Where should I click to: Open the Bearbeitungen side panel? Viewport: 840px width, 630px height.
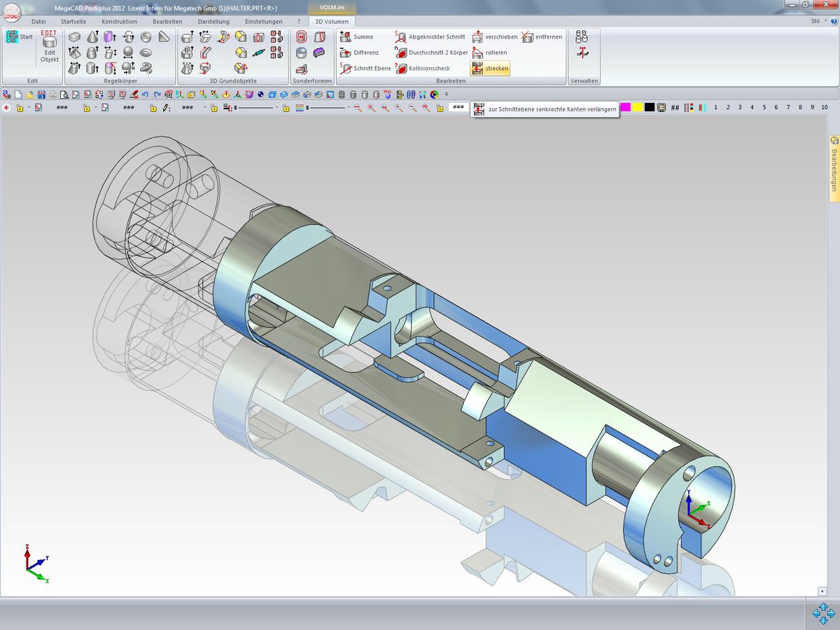(834, 169)
